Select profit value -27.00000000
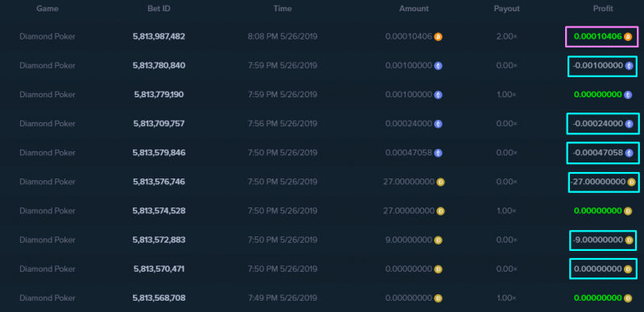This screenshot has height=312, width=644. point(598,182)
